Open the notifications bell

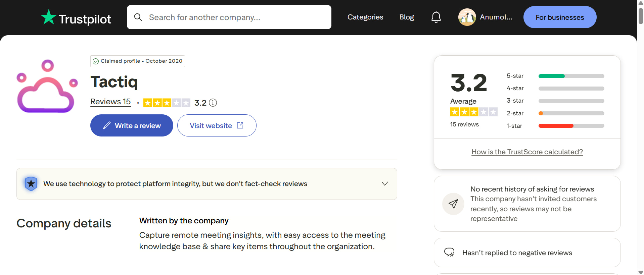(436, 17)
